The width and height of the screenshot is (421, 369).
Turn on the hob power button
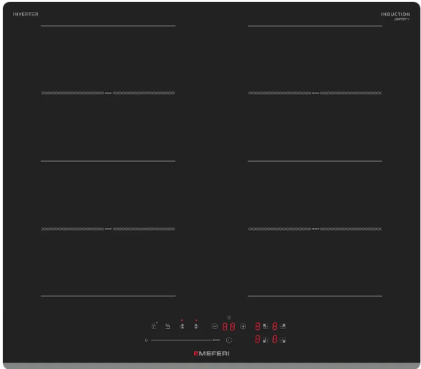[x=229, y=340]
